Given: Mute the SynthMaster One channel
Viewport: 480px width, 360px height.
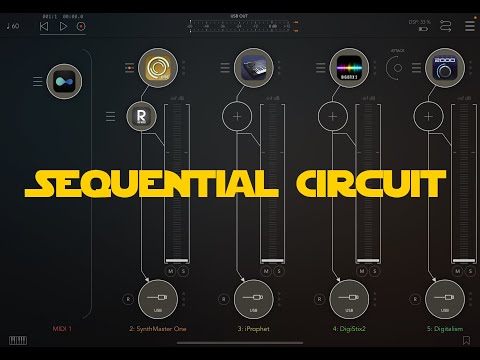Looking at the screenshot, I should coord(171,271).
